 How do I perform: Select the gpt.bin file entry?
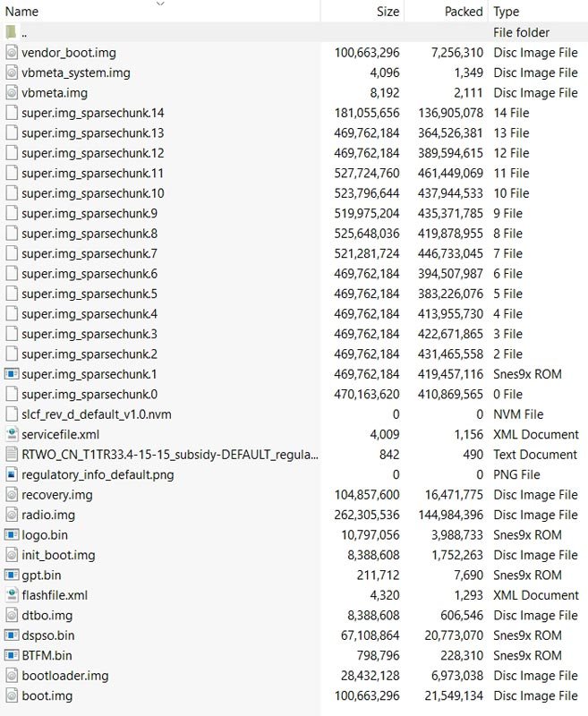tap(41, 575)
